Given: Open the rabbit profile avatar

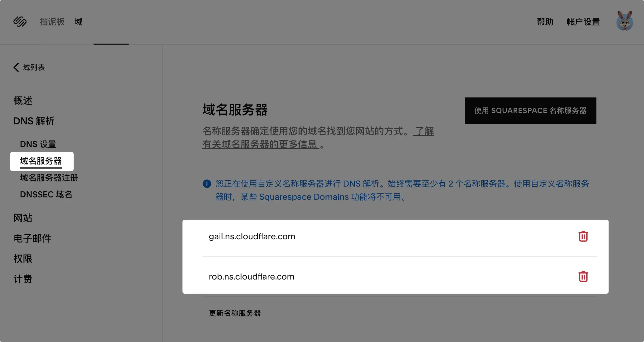Looking at the screenshot, I should coord(625,21).
